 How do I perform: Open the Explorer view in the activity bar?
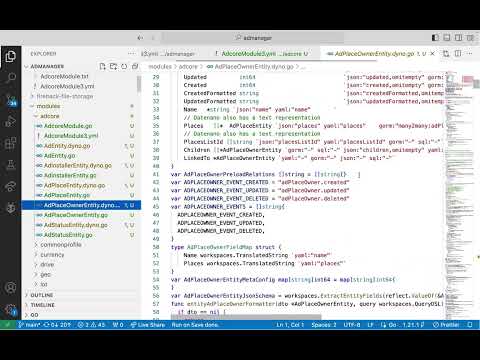tap(10, 56)
